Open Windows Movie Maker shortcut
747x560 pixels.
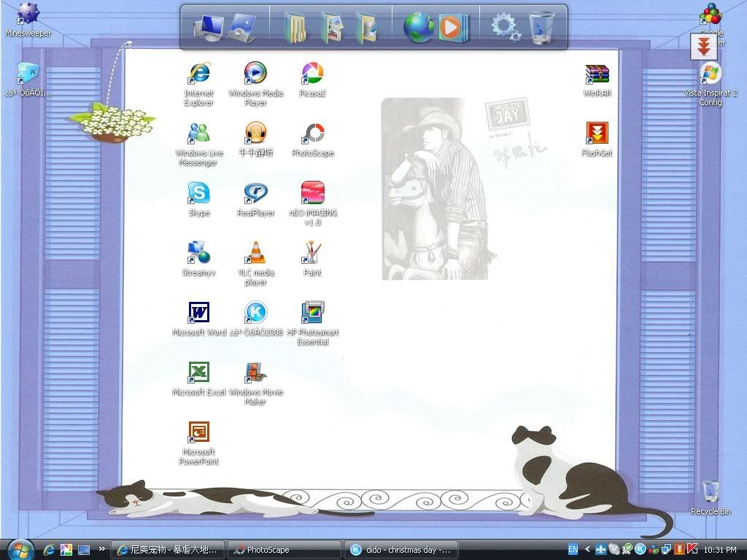pos(255,373)
